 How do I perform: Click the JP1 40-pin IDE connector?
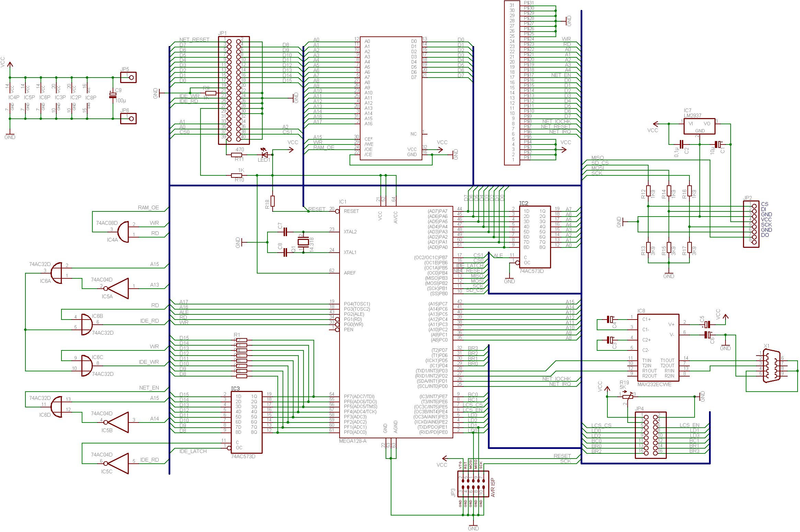pyautogui.click(x=234, y=90)
